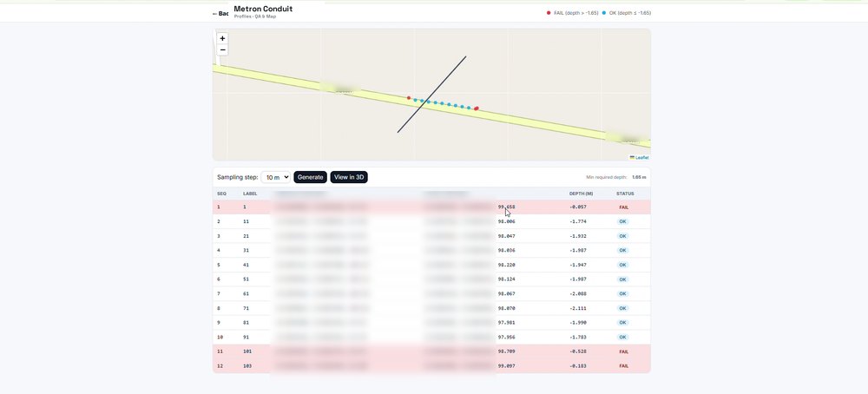Select depth value -0.057
Viewport: 868px width, 394px height.
(578, 207)
